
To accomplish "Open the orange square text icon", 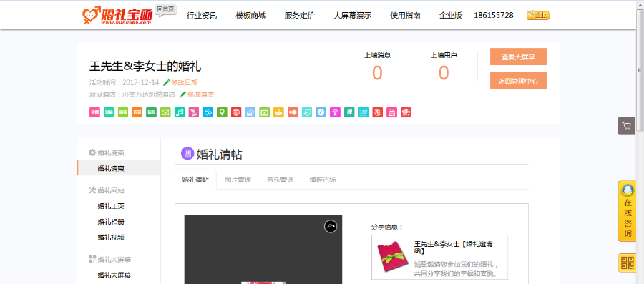I will pyautogui.click(x=137, y=112).
